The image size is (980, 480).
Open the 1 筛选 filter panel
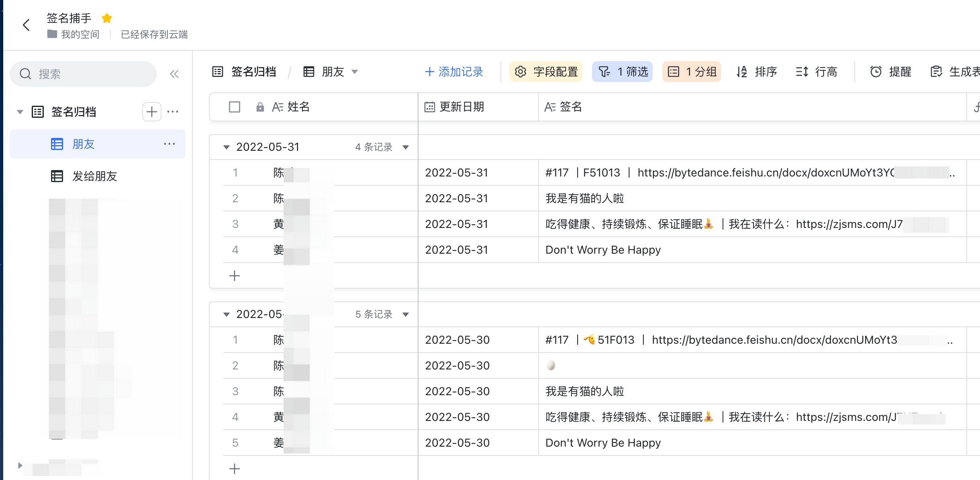(x=622, y=72)
